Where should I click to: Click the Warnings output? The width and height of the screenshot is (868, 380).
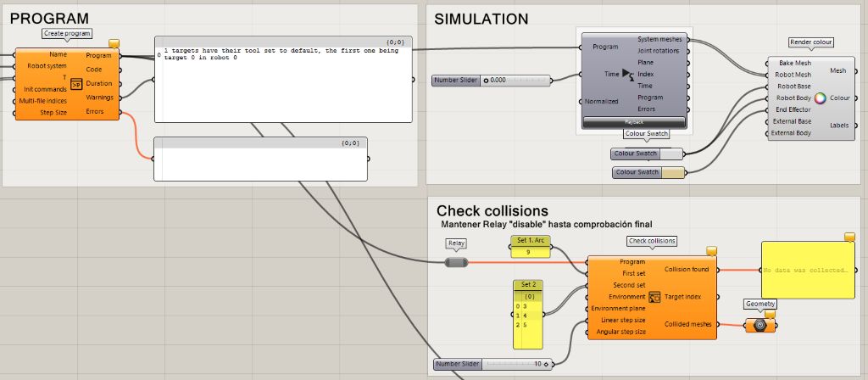[x=100, y=98]
